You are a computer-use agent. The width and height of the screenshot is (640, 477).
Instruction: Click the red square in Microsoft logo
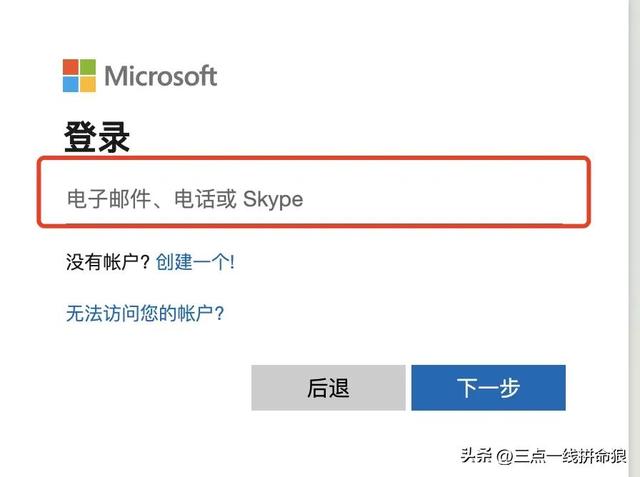pyautogui.click(x=71, y=68)
